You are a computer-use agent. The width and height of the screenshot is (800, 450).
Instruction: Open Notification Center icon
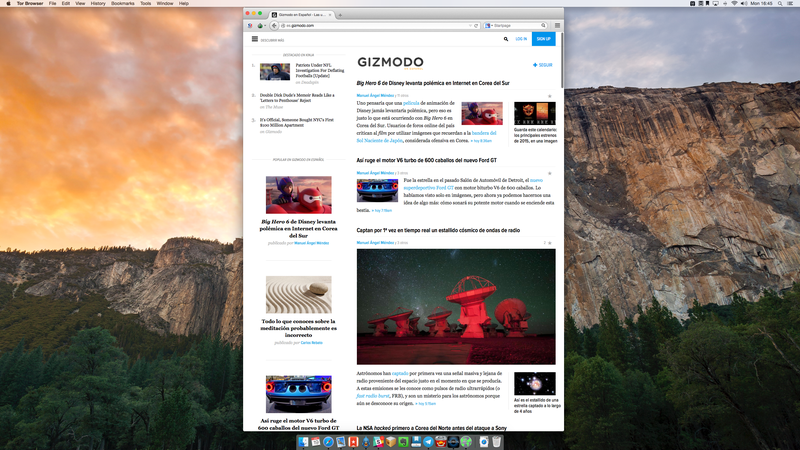[790, 4]
